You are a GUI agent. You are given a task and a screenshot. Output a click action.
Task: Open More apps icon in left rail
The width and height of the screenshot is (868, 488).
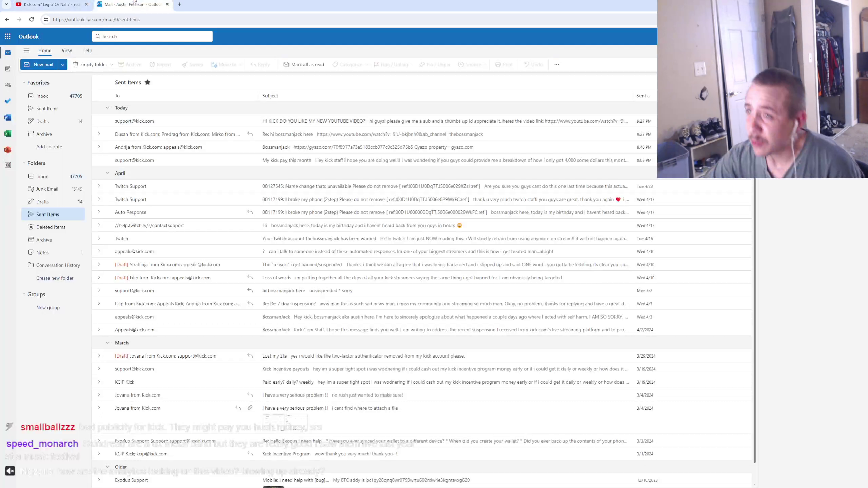(8, 165)
